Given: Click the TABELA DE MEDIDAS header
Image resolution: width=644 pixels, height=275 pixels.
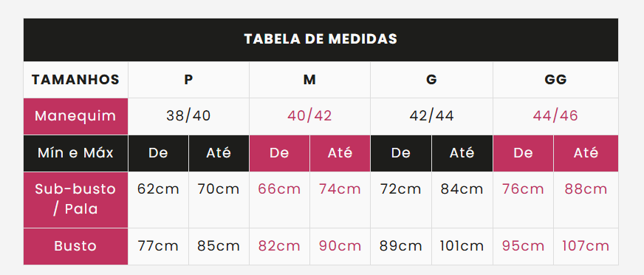Looking at the screenshot, I should 321,39.
